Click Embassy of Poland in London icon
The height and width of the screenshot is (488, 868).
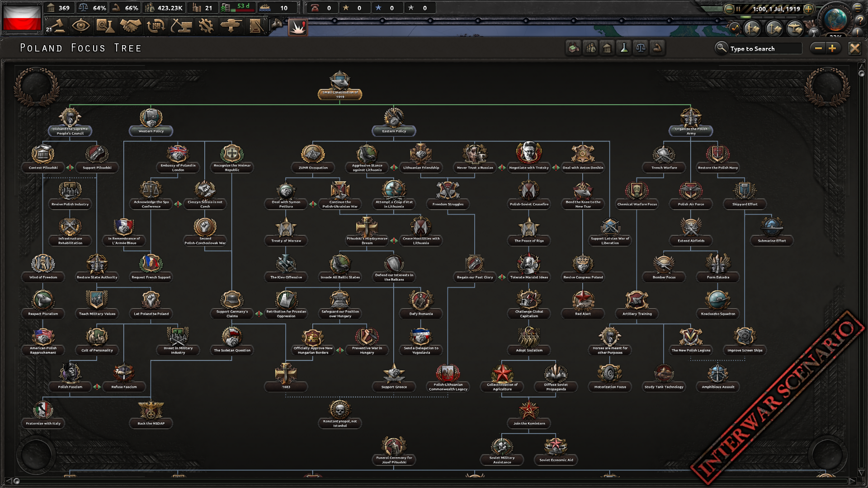pyautogui.click(x=178, y=154)
